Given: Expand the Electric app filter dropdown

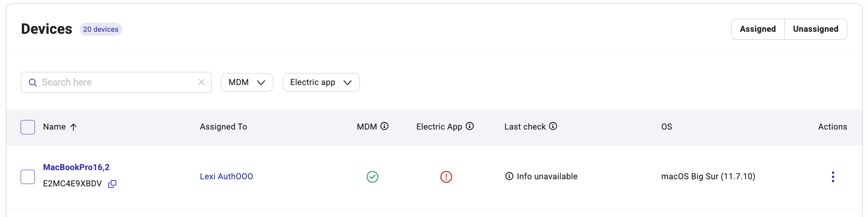Looking at the screenshot, I should tap(321, 82).
